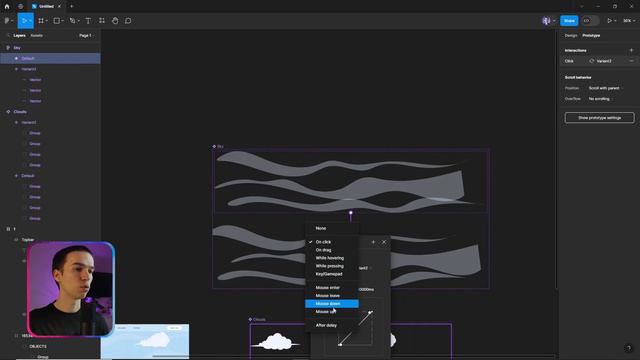Image resolution: width=640 pixels, height=360 pixels.
Task: Click the Share button
Action: coord(569,21)
